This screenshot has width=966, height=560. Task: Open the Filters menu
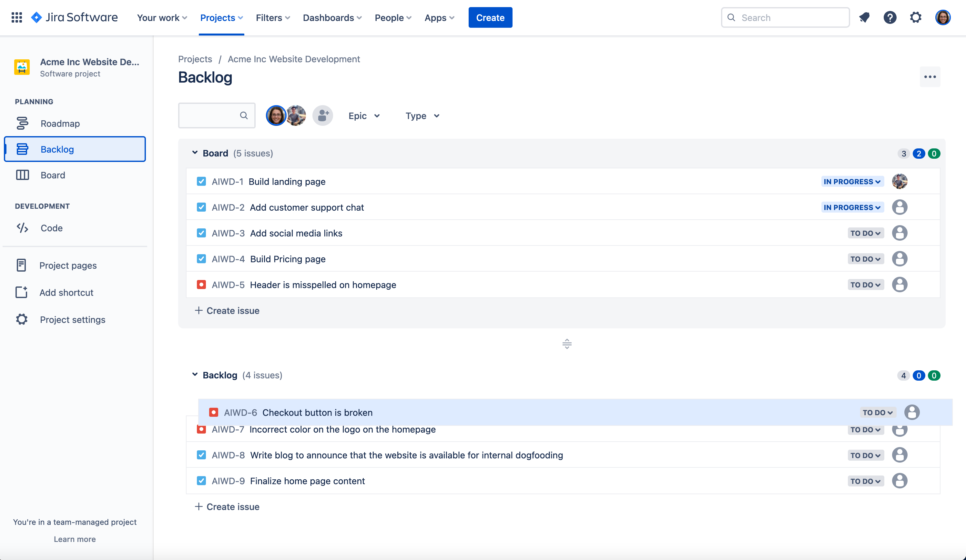(x=273, y=18)
